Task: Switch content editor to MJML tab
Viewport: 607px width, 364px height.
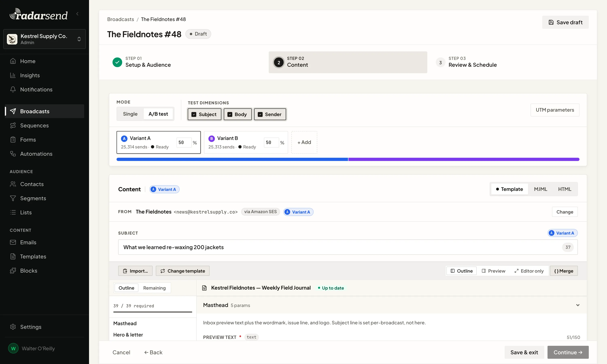Action: (540, 189)
